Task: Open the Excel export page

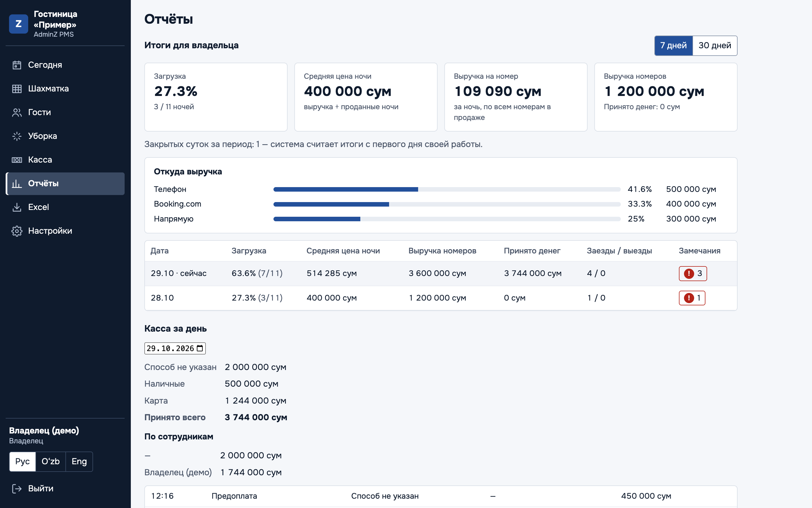Action: pyautogui.click(x=65, y=207)
